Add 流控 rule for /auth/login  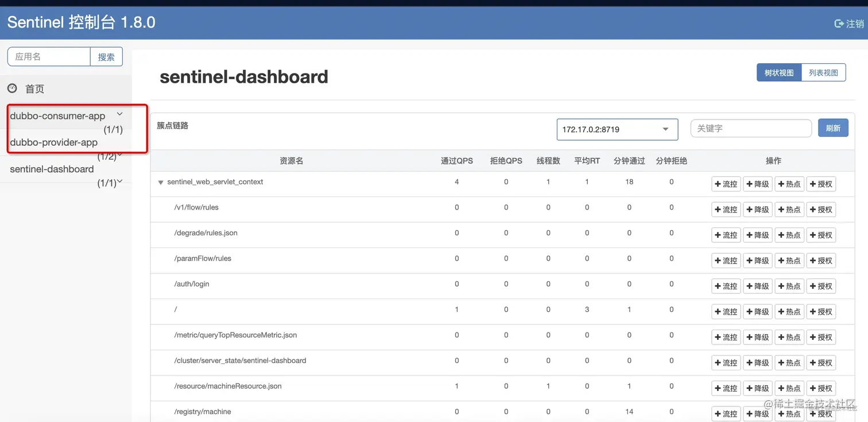726,286
